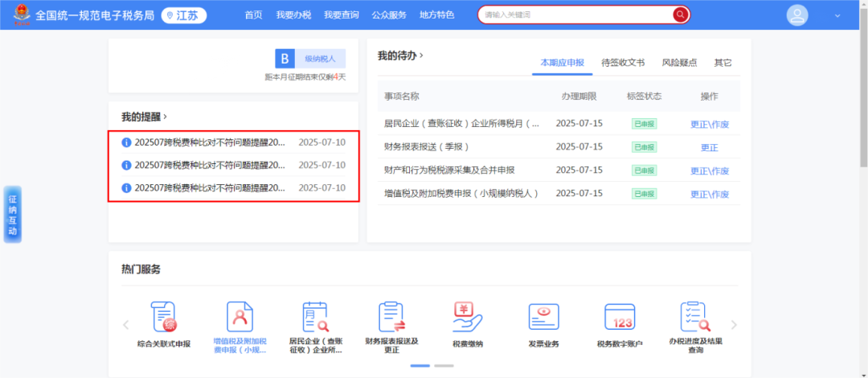Open 税务数字账户 icon
This screenshot has width=868, height=378.
(620, 318)
